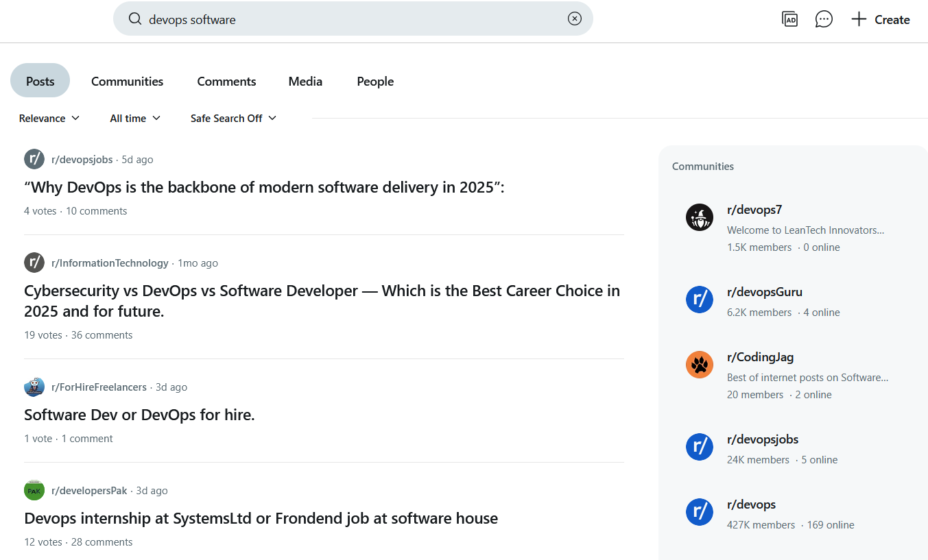Expand the Relevance sort dropdown
Viewport: 928px width, 560px height.
49,118
